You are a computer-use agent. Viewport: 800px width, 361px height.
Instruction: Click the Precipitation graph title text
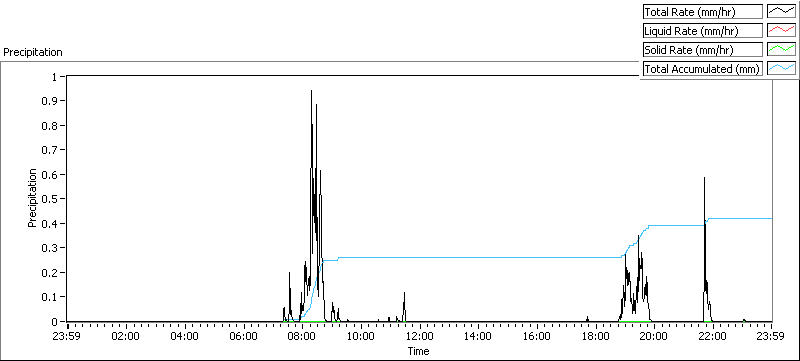click(33, 52)
